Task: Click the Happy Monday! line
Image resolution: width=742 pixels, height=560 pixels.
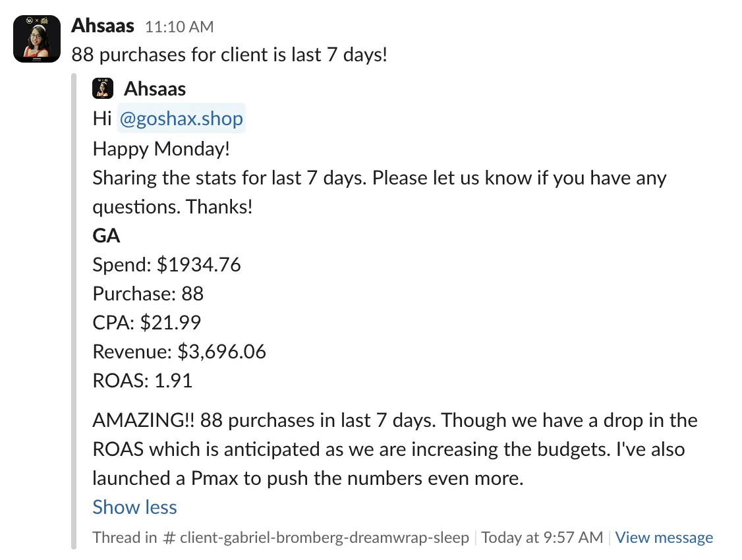Action: [x=161, y=149]
